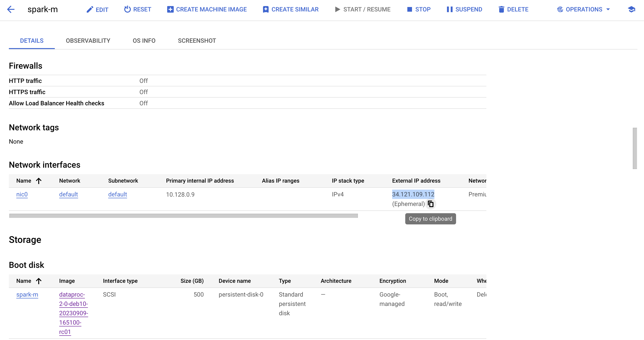Open the learning graduation cap icon
This screenshot has height=340, width=644.
click(631, 10)
